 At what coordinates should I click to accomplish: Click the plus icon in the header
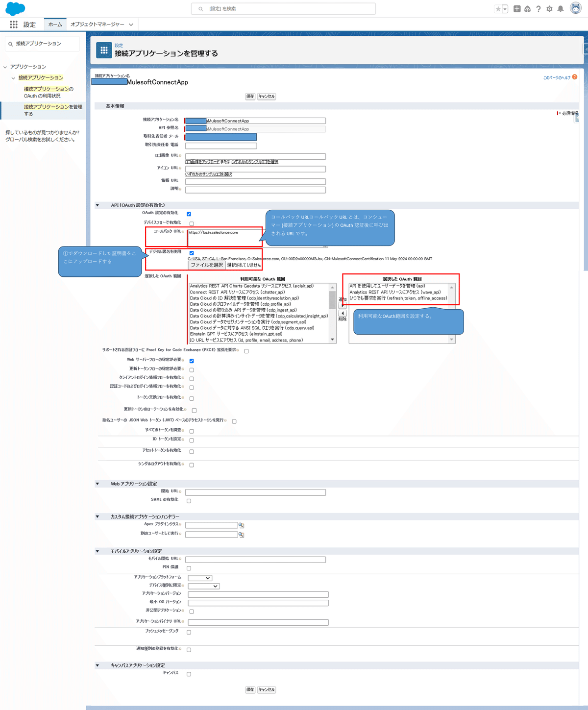pos(516,8)
